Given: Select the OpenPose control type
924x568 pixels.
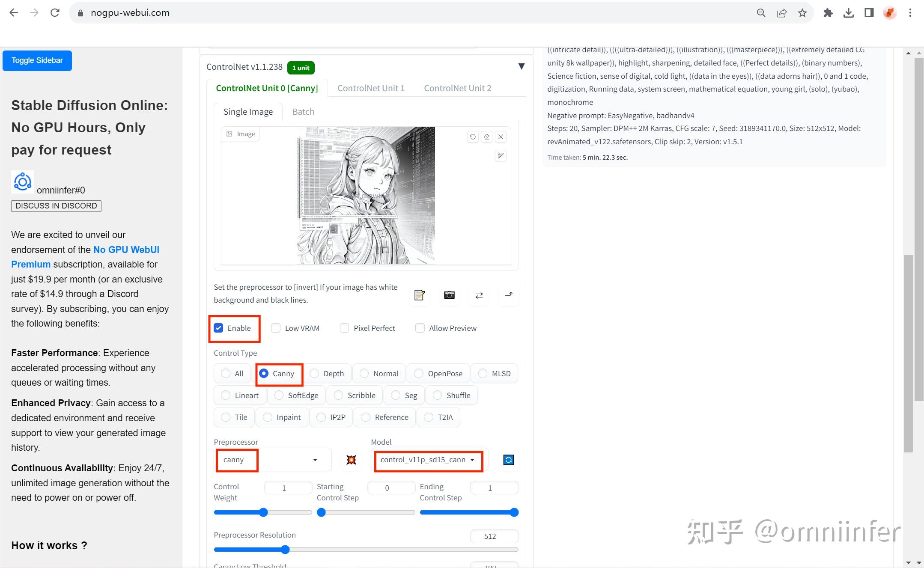Looking at the screenshot, I should (x=438, y=374).
